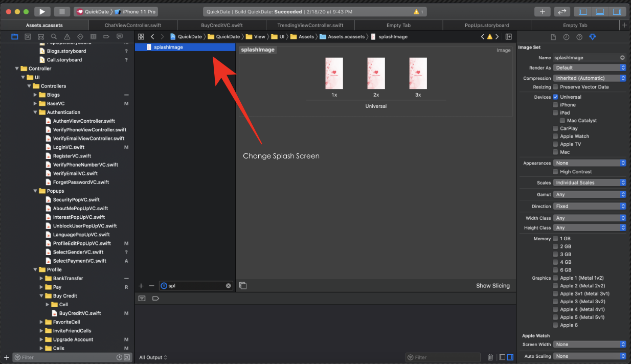
Task: Switch to the PopUps.storyboard tab
Action: pyautogui.click(x=487, y=25)
